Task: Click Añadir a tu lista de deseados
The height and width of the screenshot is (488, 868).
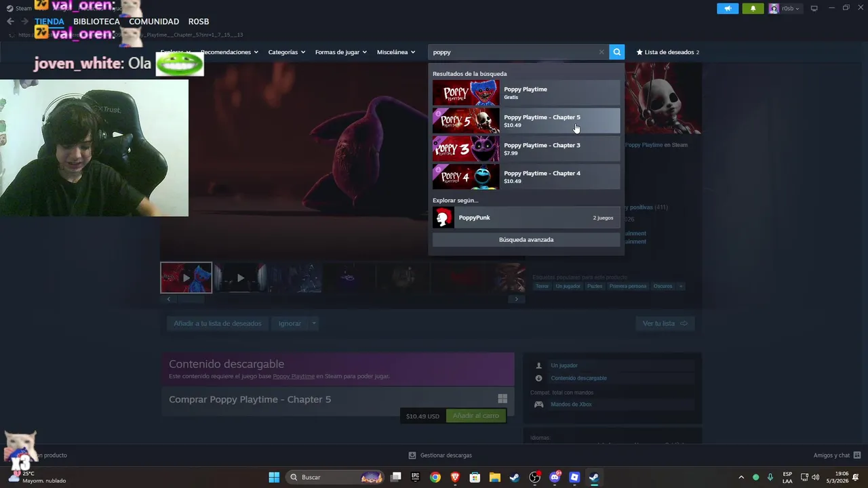Action: point(218,323)
